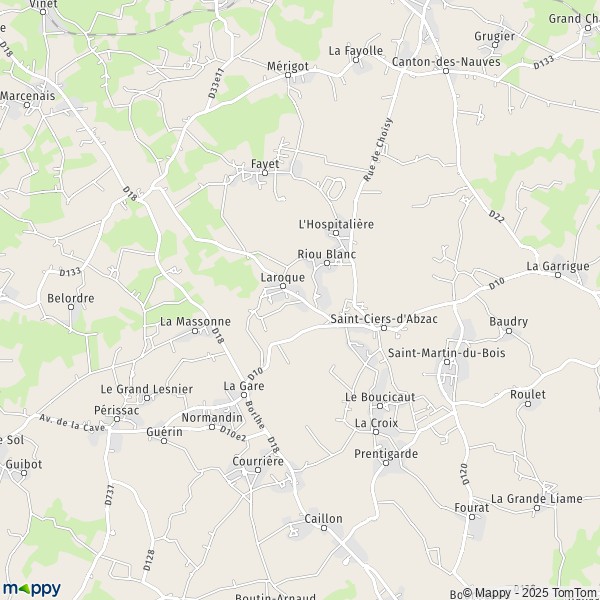Select the Courrière place marker
Screen dimensions: 600x600
point(258,470)
